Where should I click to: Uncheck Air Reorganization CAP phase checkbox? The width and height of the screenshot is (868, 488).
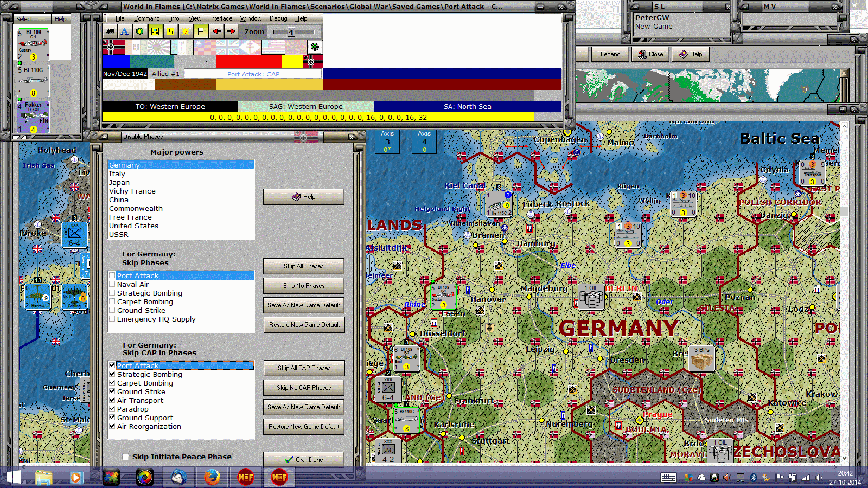tap(112, 426)
